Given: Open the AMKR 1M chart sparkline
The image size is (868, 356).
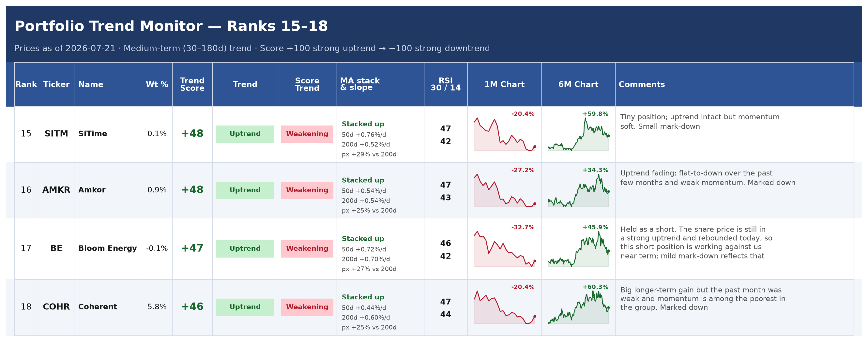Looking at the screenshot, I should click(504, 190).
